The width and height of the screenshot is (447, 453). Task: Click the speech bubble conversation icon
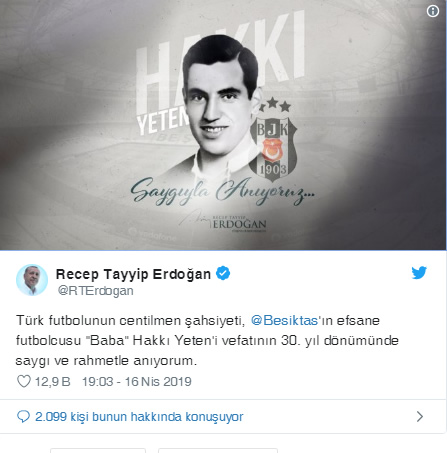pyautogui.click(x=23, y=416)
